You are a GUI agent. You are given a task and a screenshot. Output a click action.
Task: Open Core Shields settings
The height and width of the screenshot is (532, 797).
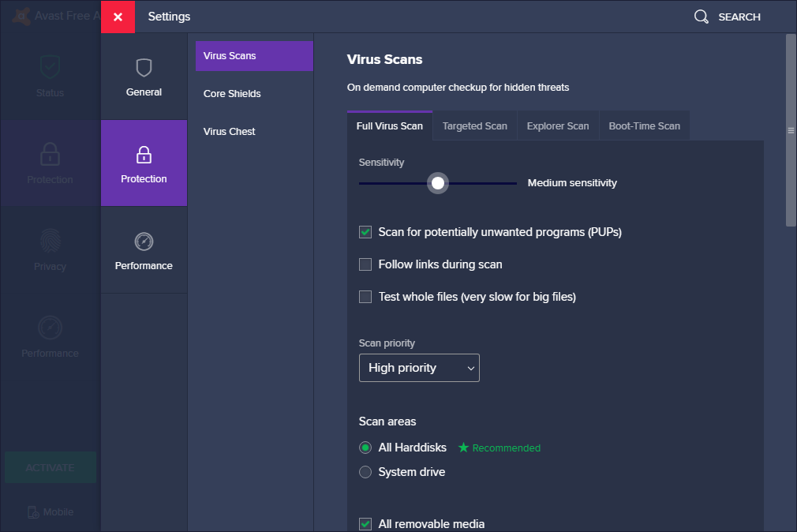point(232,94)
